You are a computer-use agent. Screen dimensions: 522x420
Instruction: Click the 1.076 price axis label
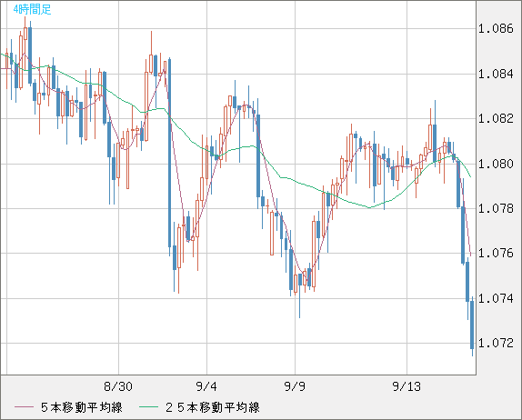[496, 253]
